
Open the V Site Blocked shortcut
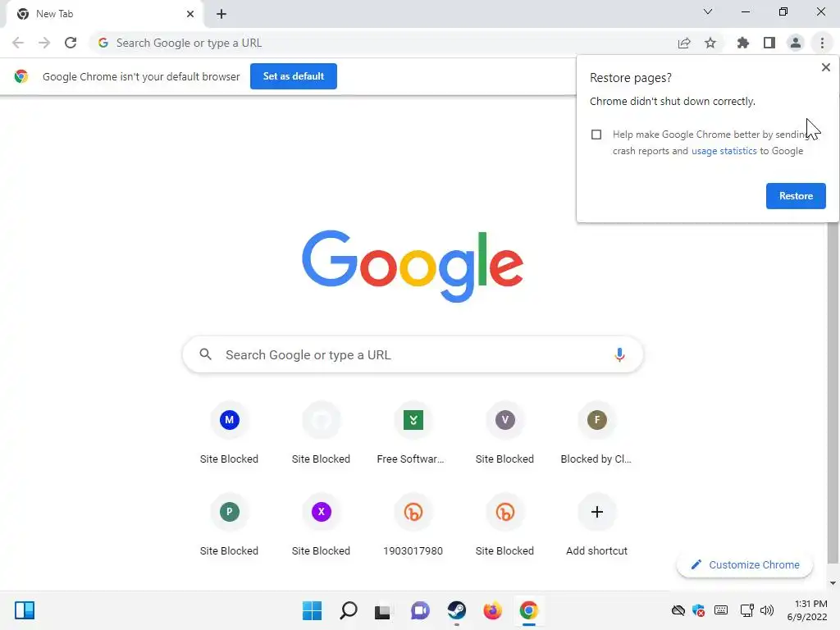504,434
